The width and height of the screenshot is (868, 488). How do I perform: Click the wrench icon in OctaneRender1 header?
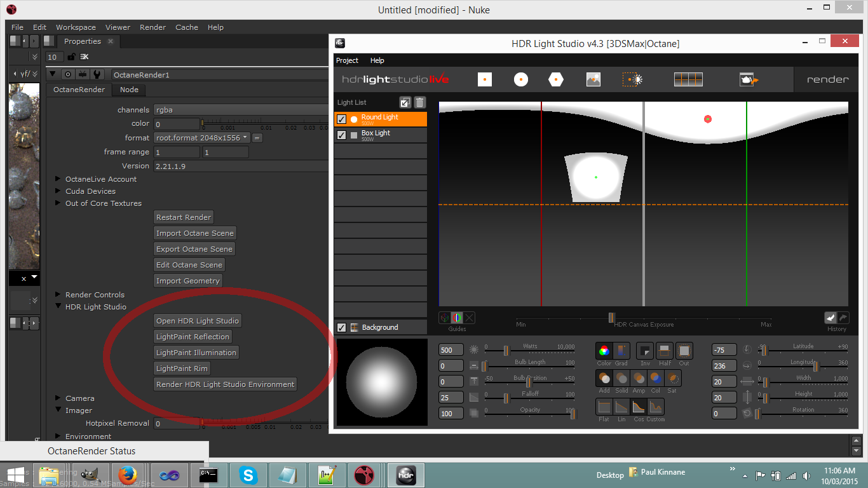(97, 74)
